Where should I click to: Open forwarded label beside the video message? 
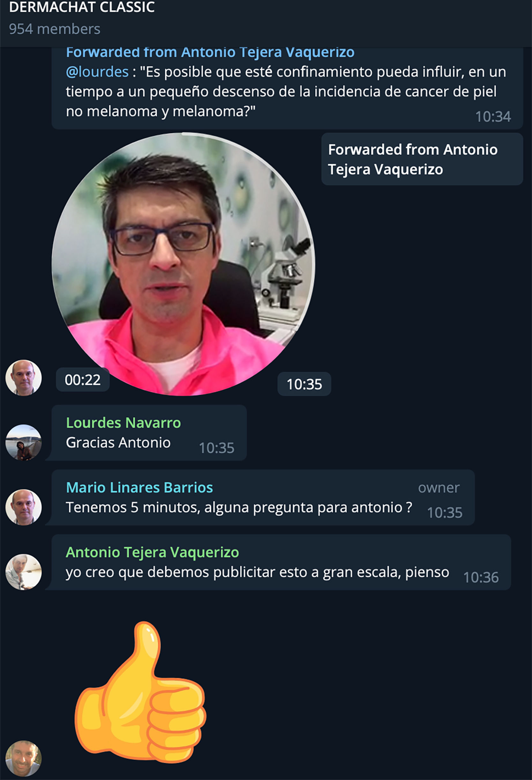click(x=422, y=159)
